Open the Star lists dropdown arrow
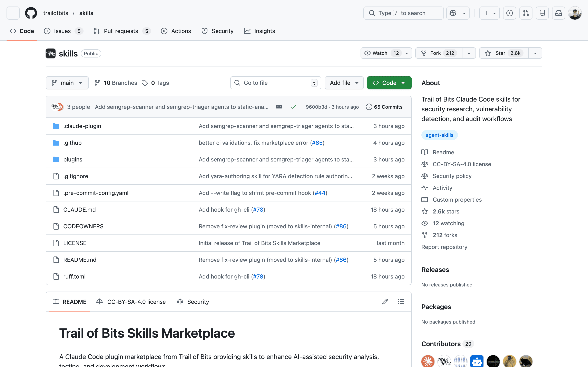588x367 pixels. pyautogui.click(x=535, y=53)
